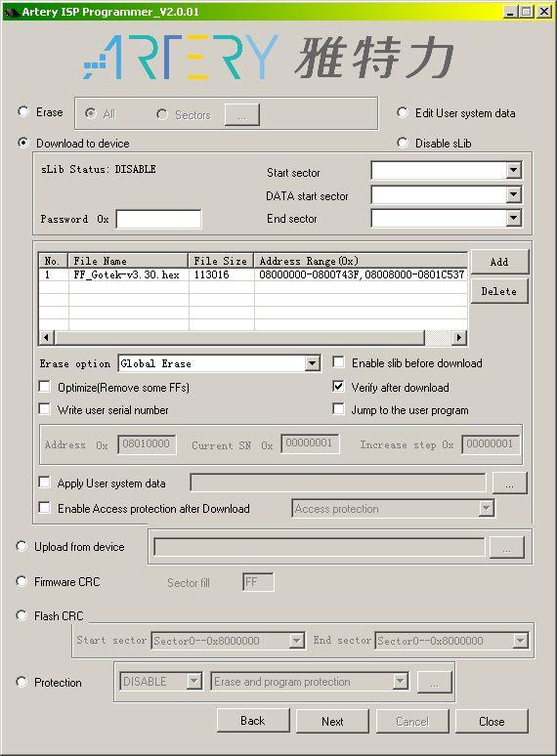
Task: Click the browse button beside Protection options
Action: 435,682
